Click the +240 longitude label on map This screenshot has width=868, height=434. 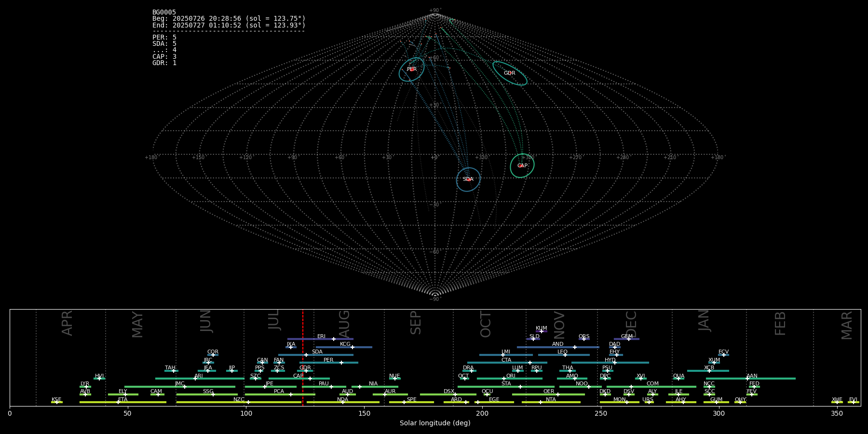[x=623, y=157]
